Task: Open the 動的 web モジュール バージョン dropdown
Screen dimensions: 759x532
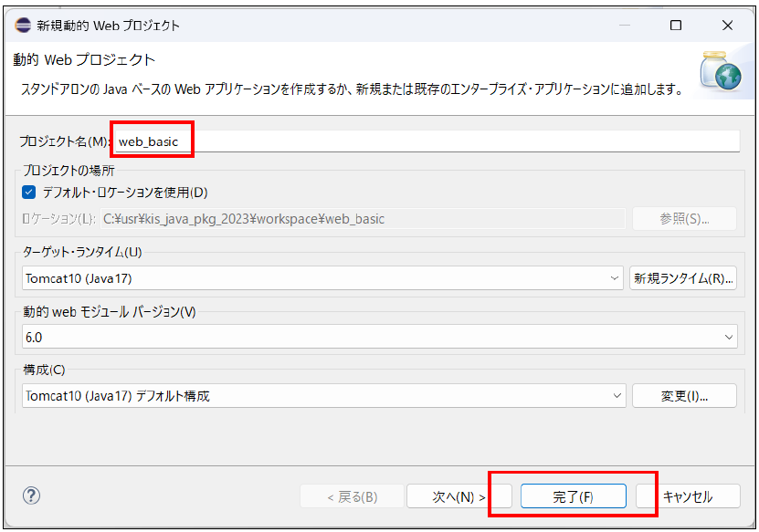Action: [728, 337]
